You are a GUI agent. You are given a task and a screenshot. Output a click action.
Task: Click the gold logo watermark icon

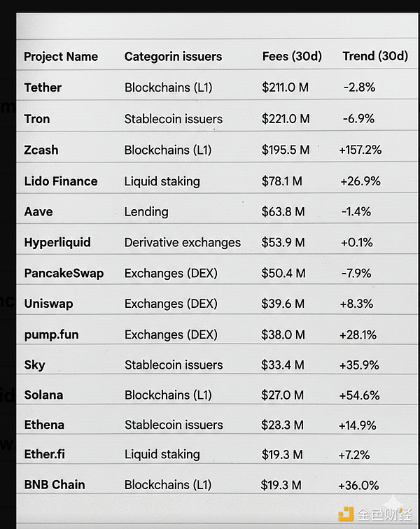(x=346, y=514)
